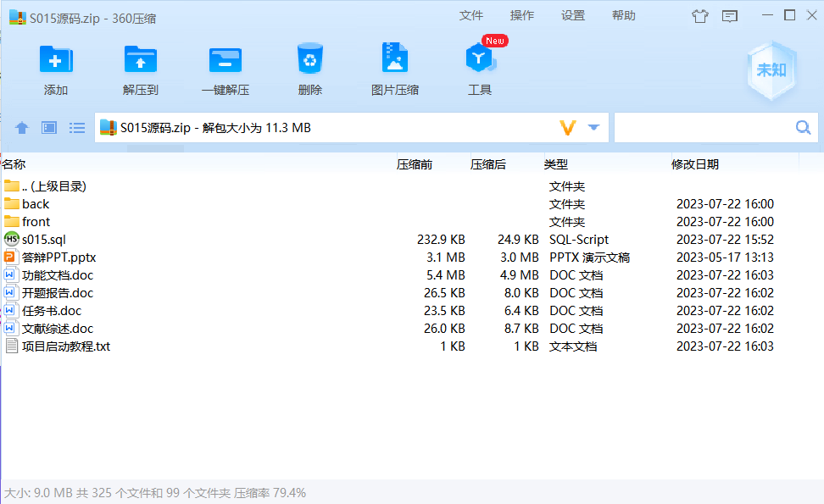824x504 pixels.
Task: Switch to the large icon view mode
Action: point(49,128)
